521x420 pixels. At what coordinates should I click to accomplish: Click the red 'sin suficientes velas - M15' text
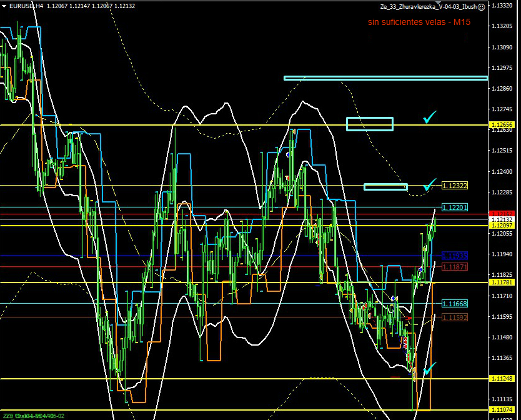(419, 22)
